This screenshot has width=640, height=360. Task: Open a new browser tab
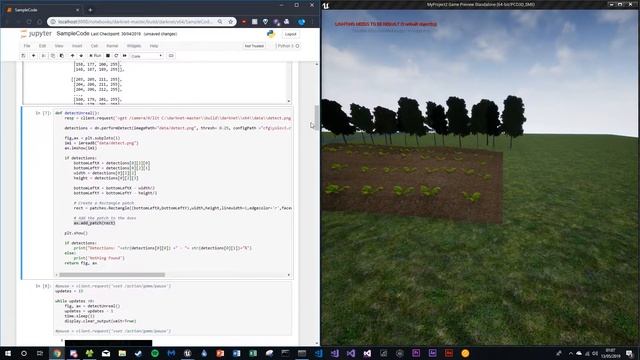pyautogui.click(x=90, y=10)
